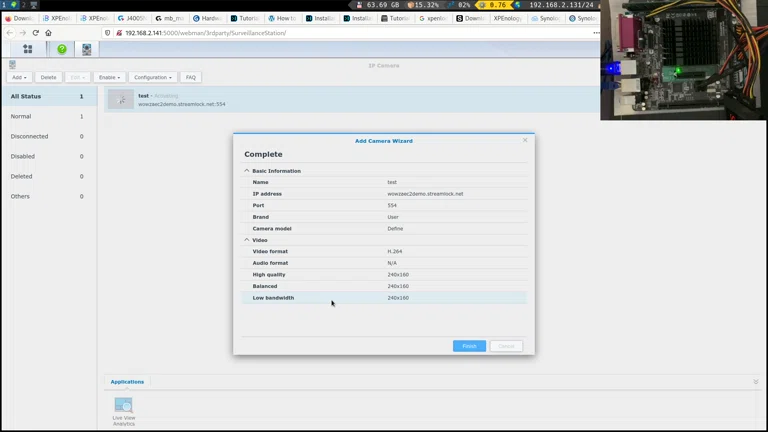
Task: Open the Enable dropdown menu
Action: pos(109,77)
